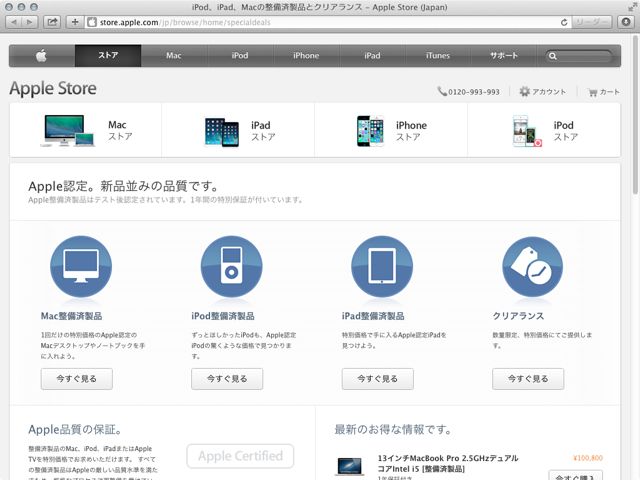Click the phone icon beside 0120-993-993
The image size is (640, 480).
tap(442, 91)
